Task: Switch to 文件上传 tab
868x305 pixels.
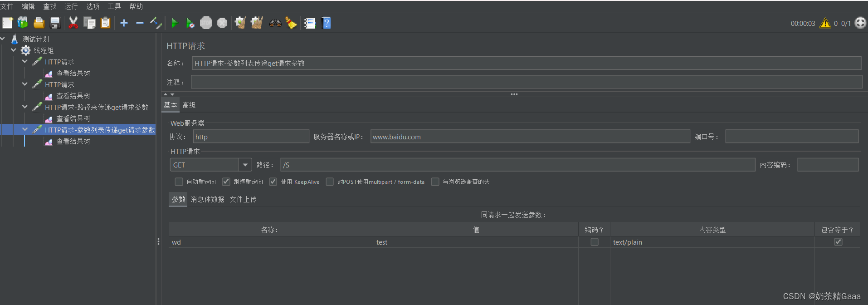Action: (243, 199)
